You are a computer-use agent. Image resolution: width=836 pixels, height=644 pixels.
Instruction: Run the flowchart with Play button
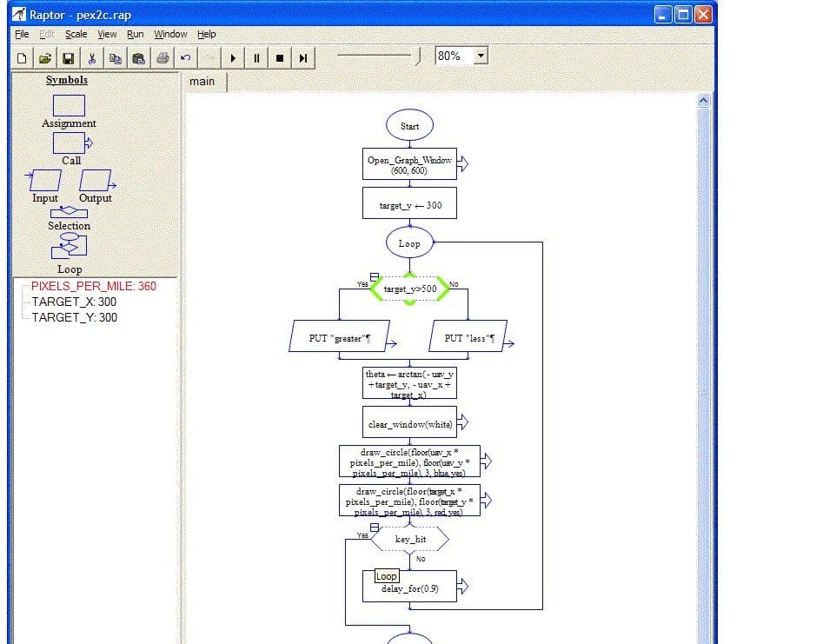[x=232, y=58]
